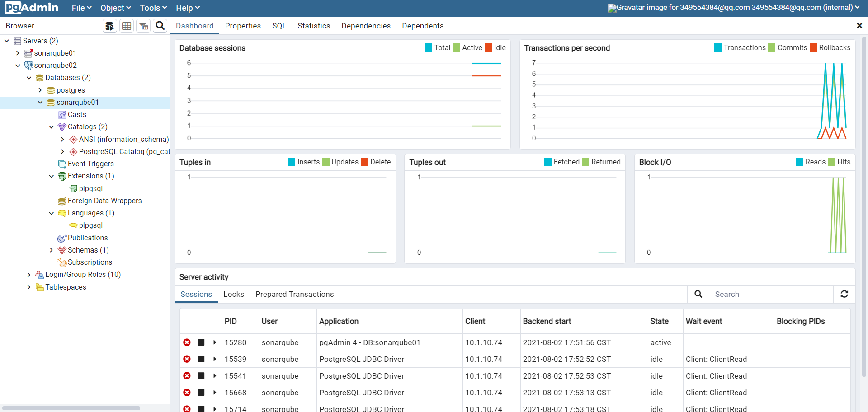Expand the postgres database node

coord(40,90)
